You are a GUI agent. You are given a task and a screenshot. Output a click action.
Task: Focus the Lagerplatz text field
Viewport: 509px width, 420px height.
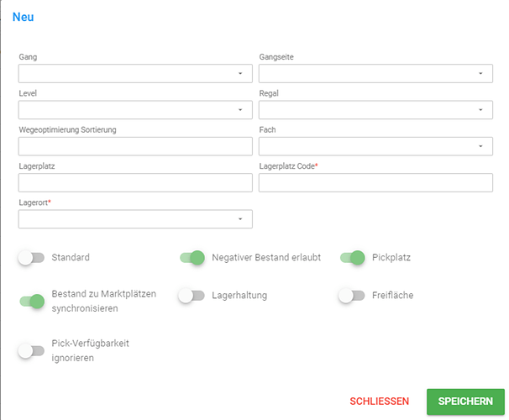[x=135, y=182]
